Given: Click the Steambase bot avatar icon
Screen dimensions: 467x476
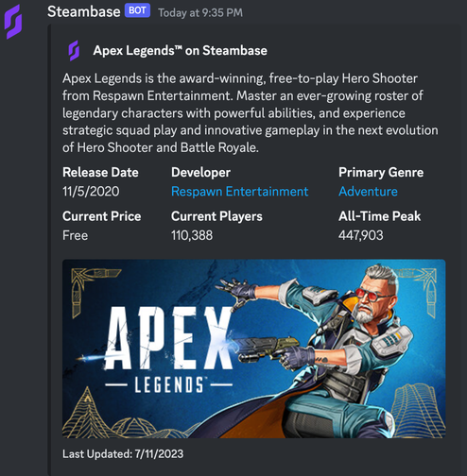Looking at the screenshot, I should pyautogui.click(x=13, y=21).
